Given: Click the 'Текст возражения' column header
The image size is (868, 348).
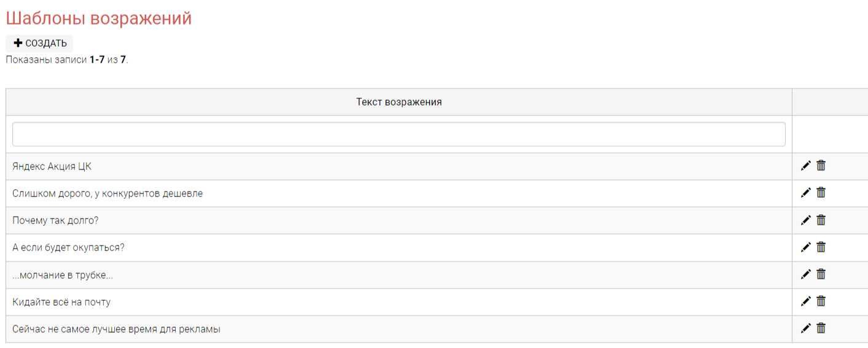Looking at the screenshot, I should [399, 102].
